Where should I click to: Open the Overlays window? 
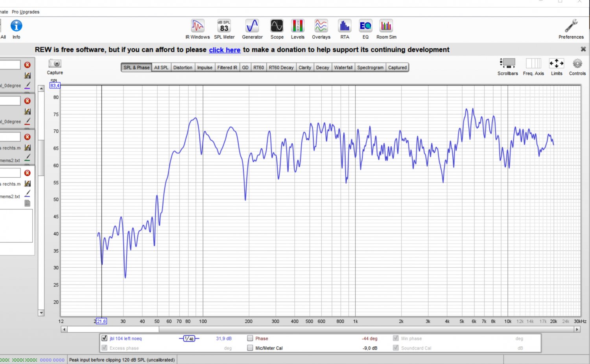(x=321, y=29)
